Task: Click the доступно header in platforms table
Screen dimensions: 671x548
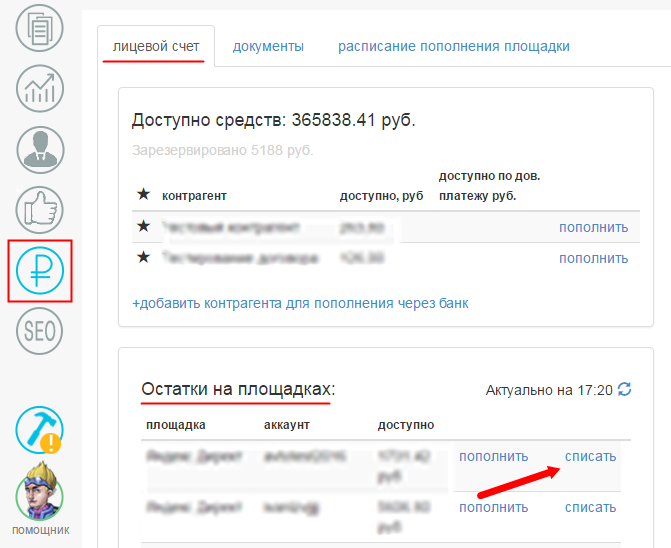Action: (x=406, y=425)
